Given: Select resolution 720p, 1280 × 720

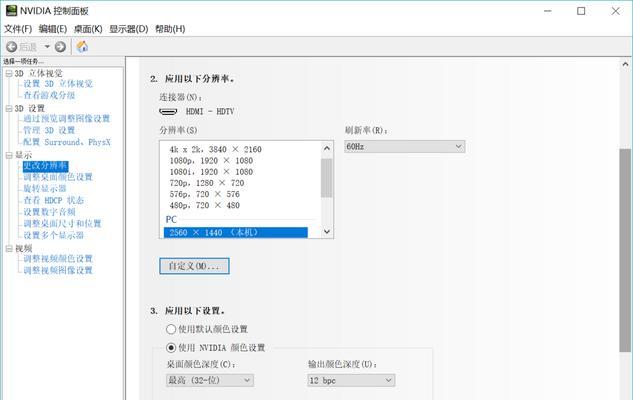Looking at the screenshot, I should (207, 183).
